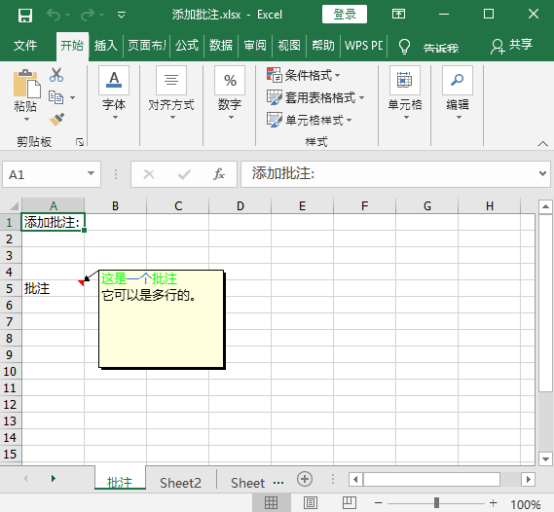Expand the Copy dropdown arrow
The height and width of the screenshot is (512, 554).
tap(72, 98)
